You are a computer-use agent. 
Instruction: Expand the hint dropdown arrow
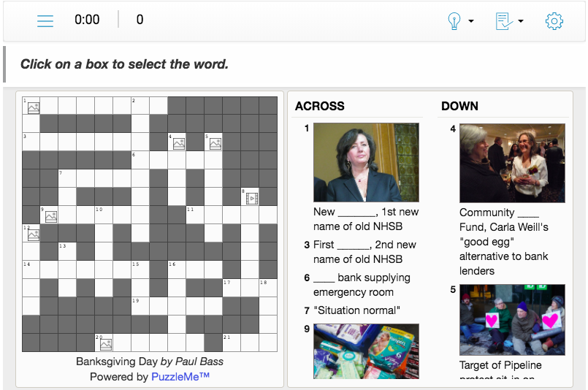[x=471, y=21]
